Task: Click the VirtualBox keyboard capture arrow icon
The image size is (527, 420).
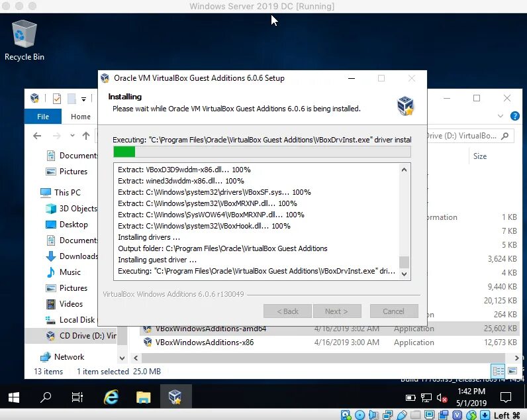Action: click(x=485, y=415)
